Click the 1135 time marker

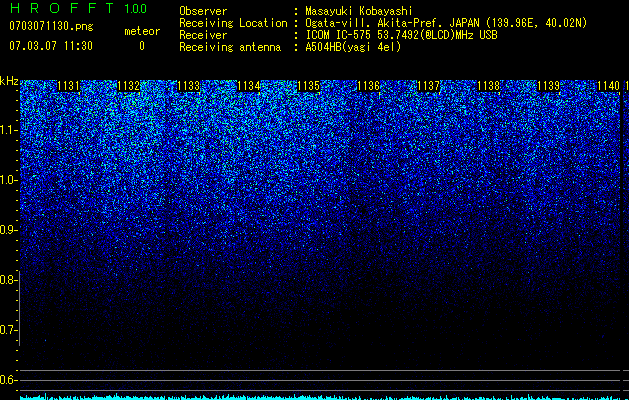(308, 86)
